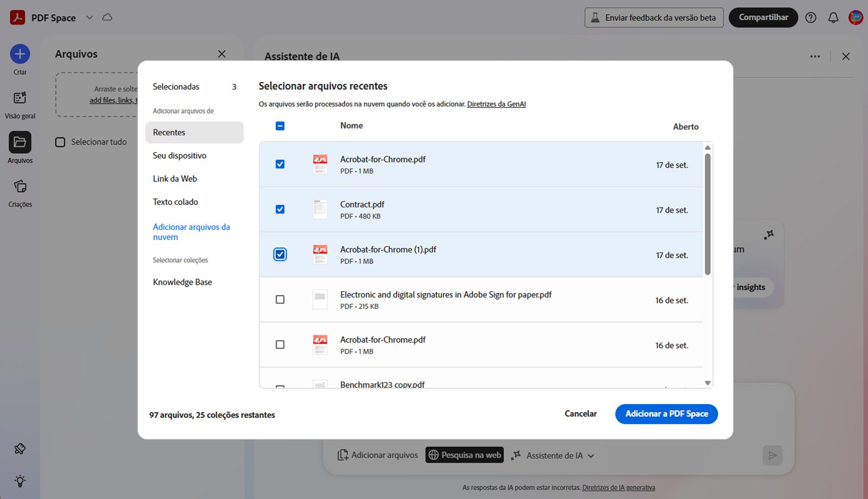The width and height of the screenshot is (868, 499).
Task: Uncheck Acrobat-for-Chrome (1).pdf checkbox
Action: (x=280, y=254)
